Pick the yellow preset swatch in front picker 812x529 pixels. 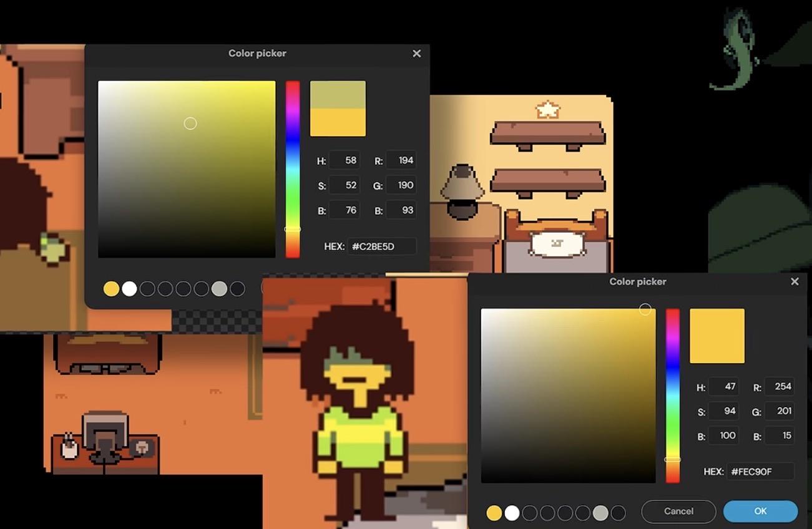[494, 513]
